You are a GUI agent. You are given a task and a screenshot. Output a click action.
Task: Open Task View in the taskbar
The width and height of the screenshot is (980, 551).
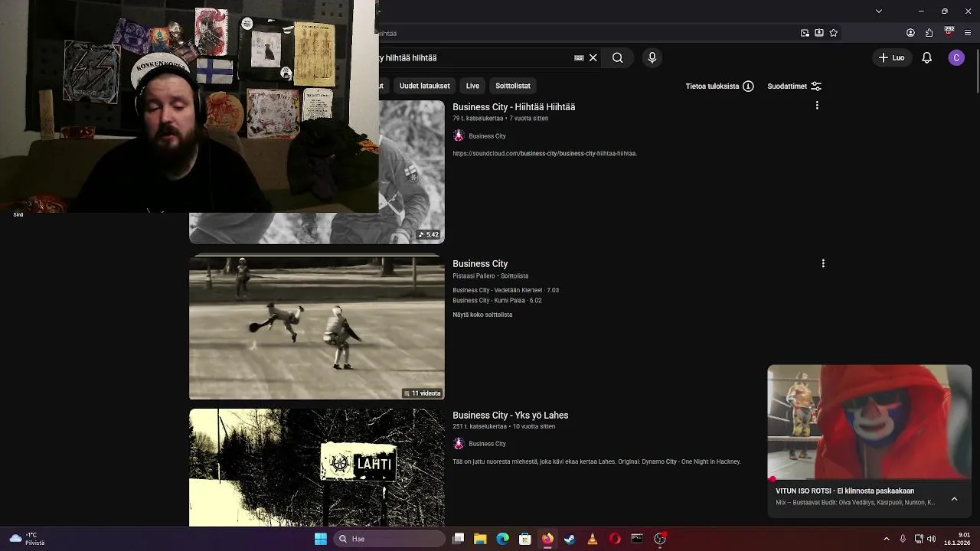click(x=458, y=539)
